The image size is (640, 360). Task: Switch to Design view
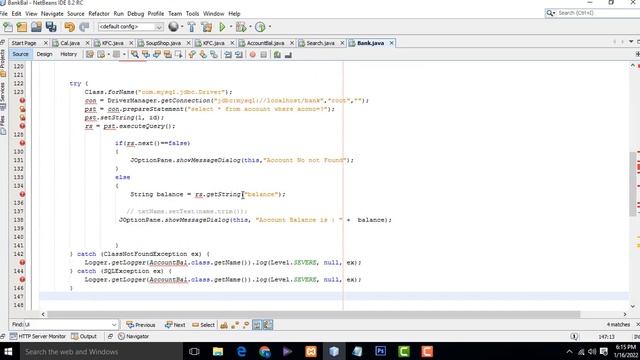44,54
